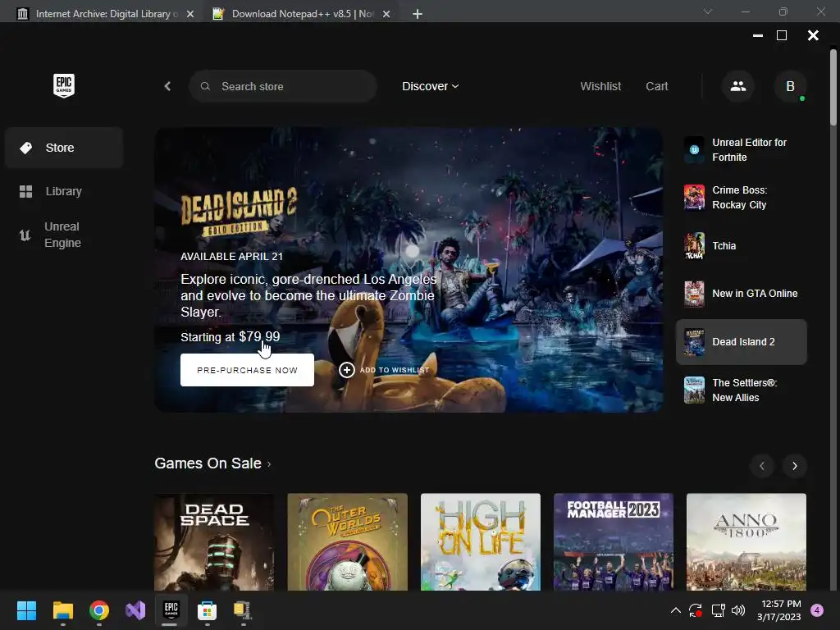Switch to Download Notepad++ tab
The height and width of the screenshot is (630, 840).
[x=303, y=14]
